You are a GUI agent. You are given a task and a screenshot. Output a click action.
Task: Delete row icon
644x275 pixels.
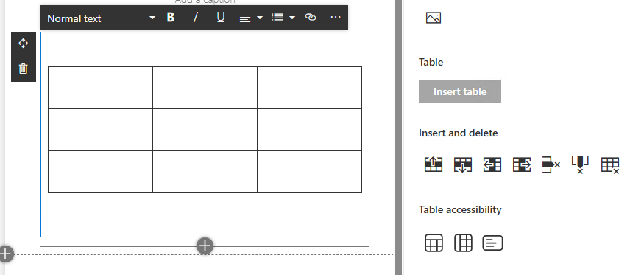[x=551, y=164]
